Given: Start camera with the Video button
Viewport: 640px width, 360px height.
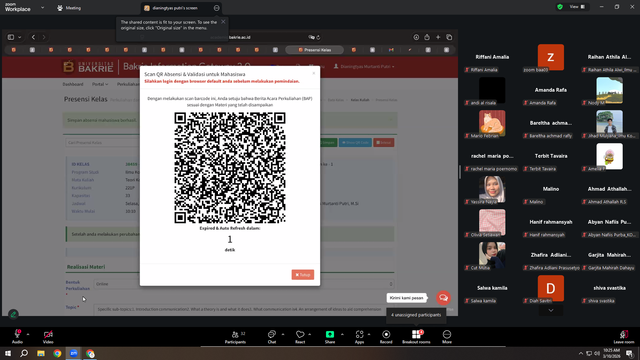Looking at the screenshot, I should click(48, 337).
